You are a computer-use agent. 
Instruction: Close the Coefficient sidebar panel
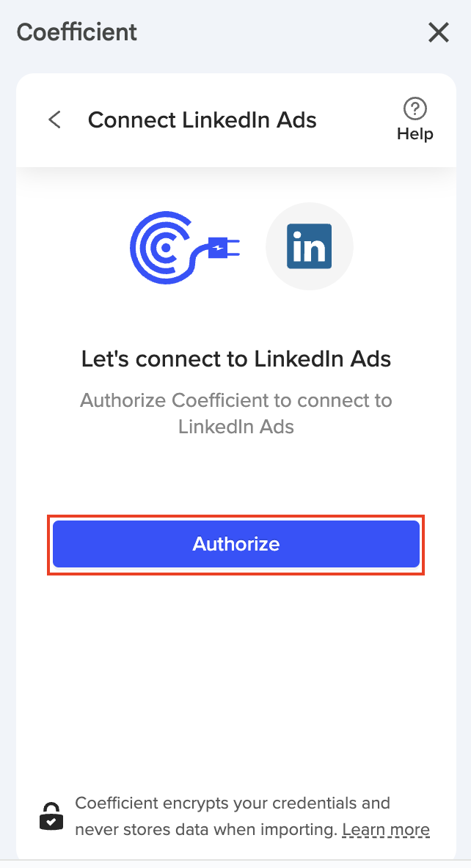pyautogui.click(x=438, y=32)
